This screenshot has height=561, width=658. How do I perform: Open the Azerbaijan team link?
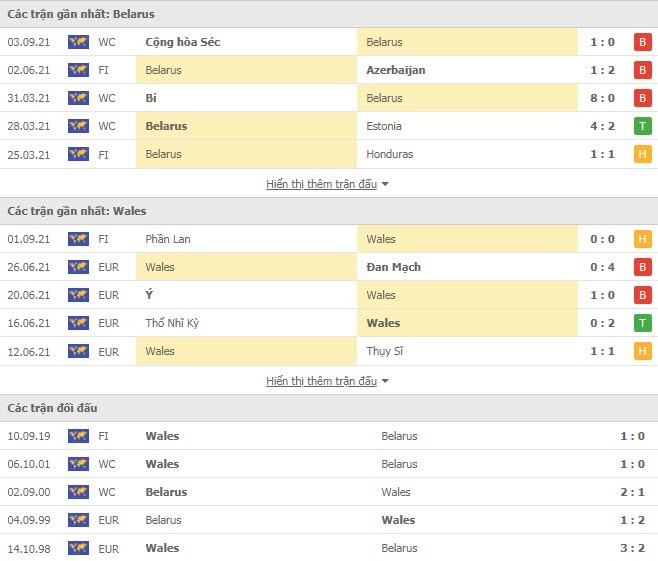(x=396, y=70)
